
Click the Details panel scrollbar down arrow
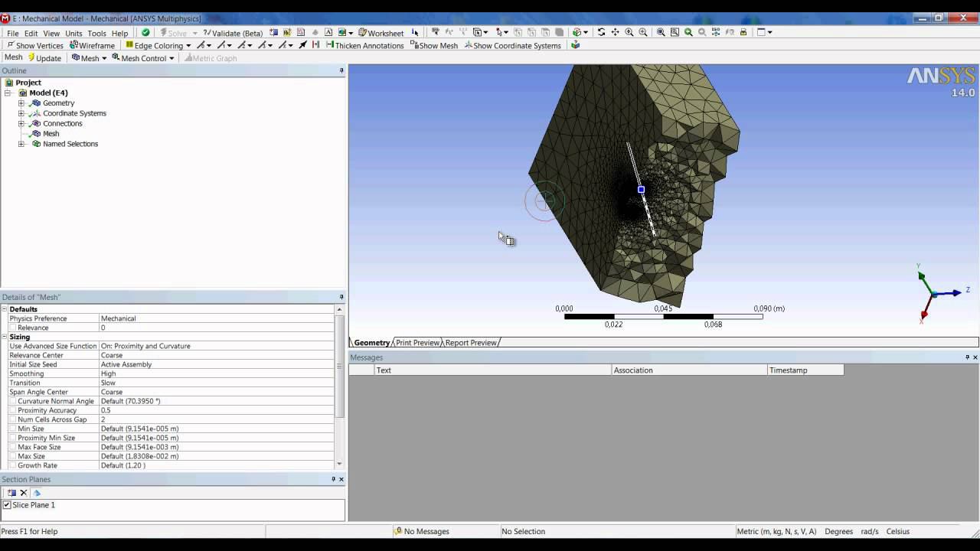tap(339, 464)
